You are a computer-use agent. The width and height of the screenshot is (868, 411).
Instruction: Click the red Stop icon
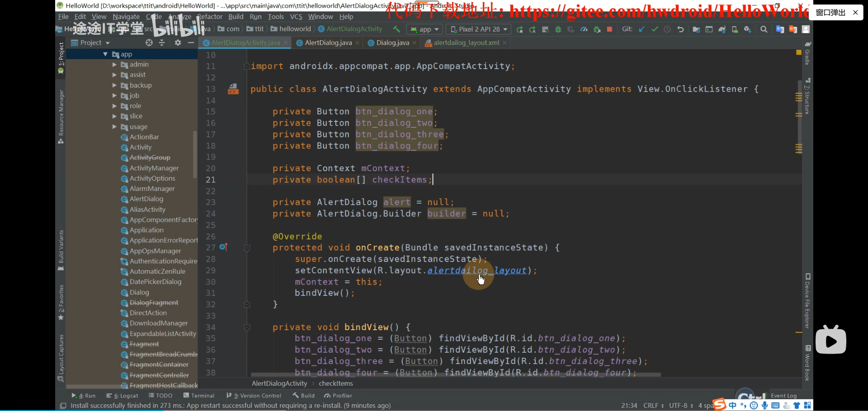(x=609, y=29)
